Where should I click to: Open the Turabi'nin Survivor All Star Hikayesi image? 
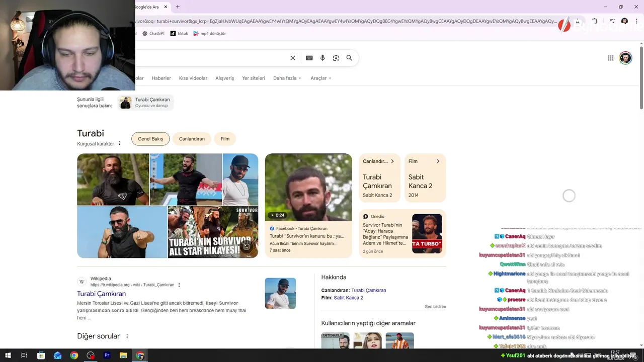pos(213,232)
